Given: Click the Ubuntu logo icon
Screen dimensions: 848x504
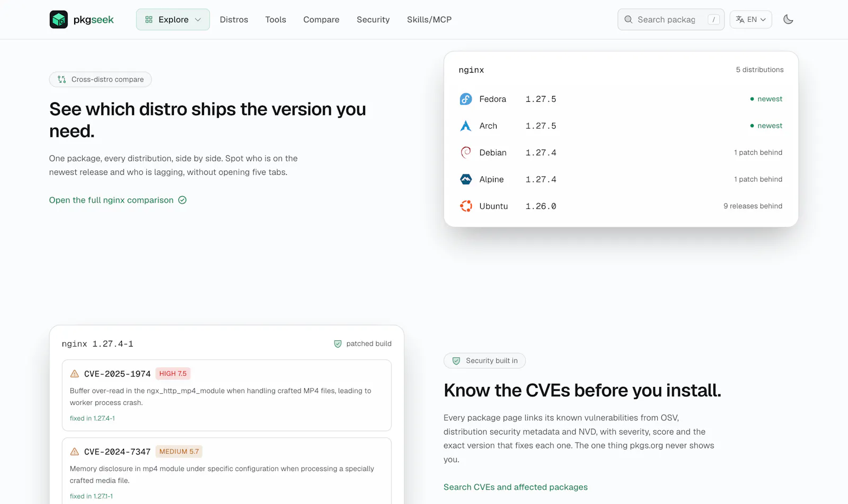Looking at the screenshot, I should coord(466,206).
